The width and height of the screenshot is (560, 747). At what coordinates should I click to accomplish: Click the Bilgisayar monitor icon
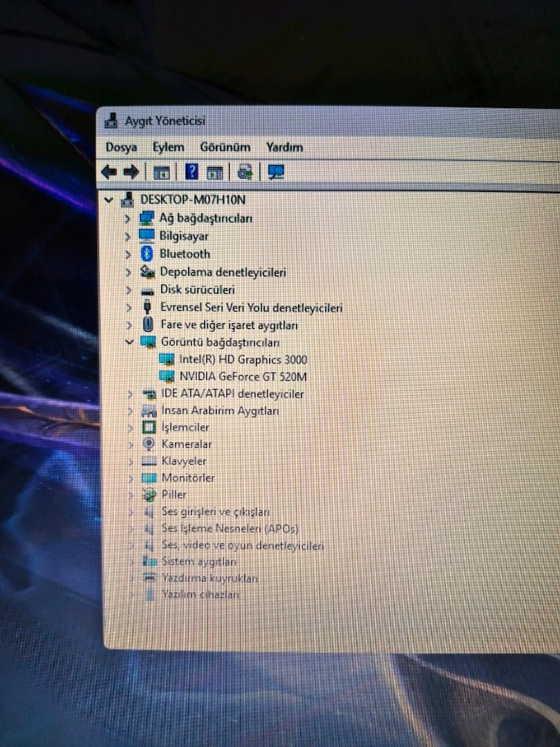coord(146,236)
